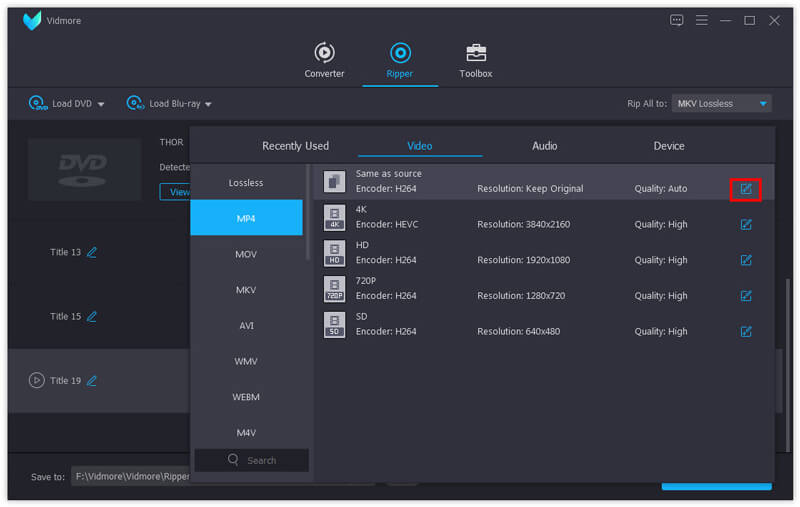This screenshot has height=507, width=800.
Task: Rename Title 13 with the pencil icon
Action: tap(92, 252)
